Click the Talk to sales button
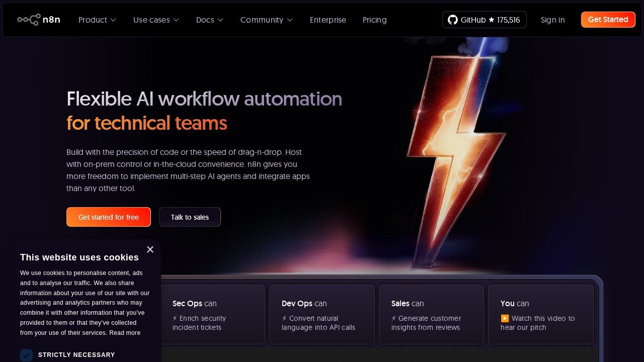This screenshot has width=644, height=362. pyautogui.click(x=190, y=217)
